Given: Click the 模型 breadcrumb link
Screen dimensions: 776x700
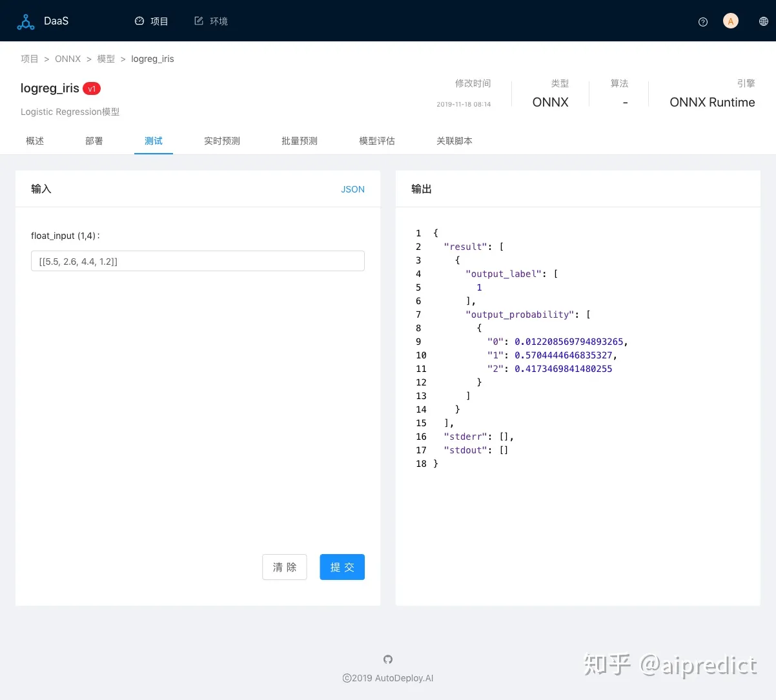Looking at the screenshot, I should 106,59.
